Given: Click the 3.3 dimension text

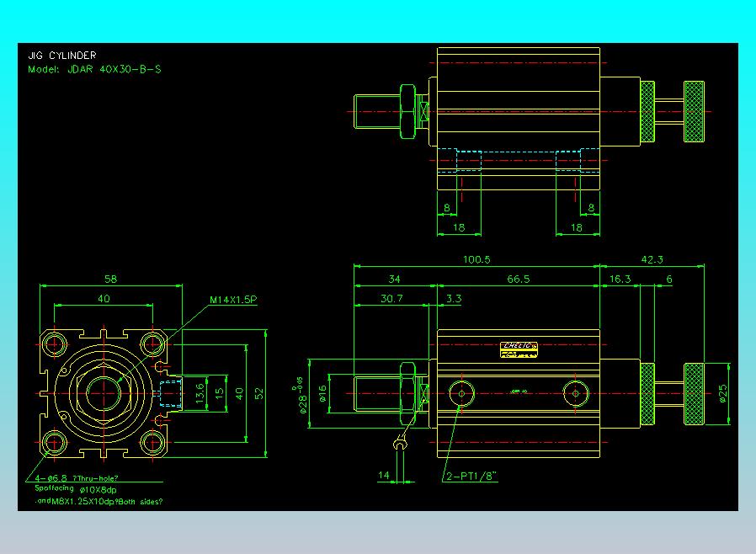Looking at the screenshot, I should pos(453,299).
